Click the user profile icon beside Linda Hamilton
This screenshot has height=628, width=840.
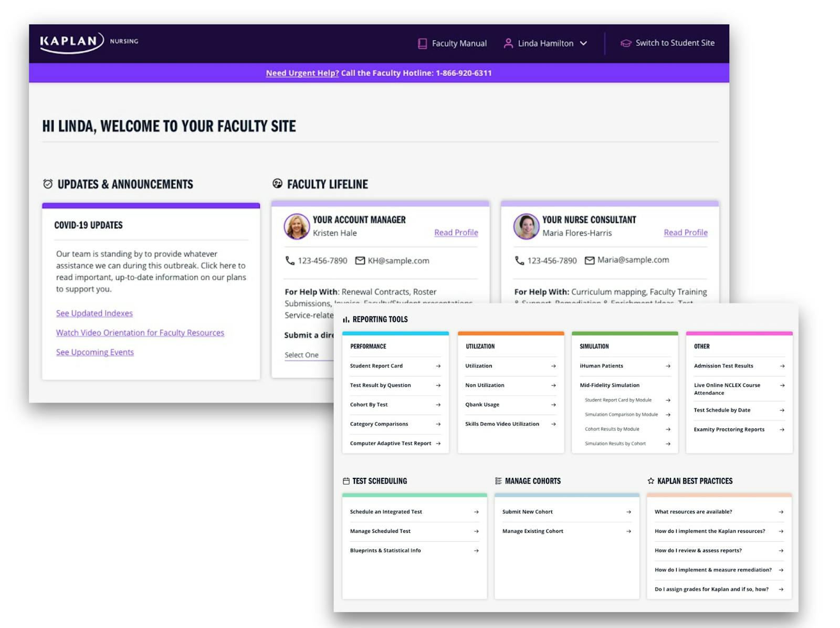(x=508, y=43)
